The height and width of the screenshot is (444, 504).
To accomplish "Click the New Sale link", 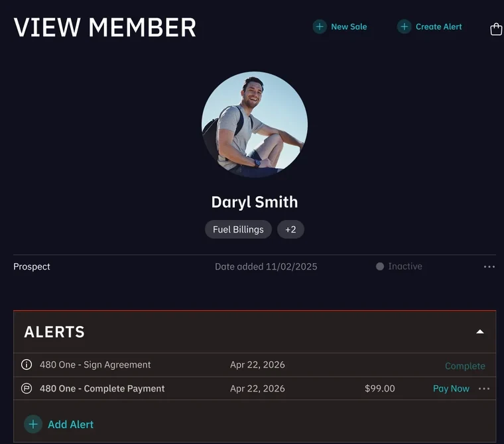I will coord(349,27).
